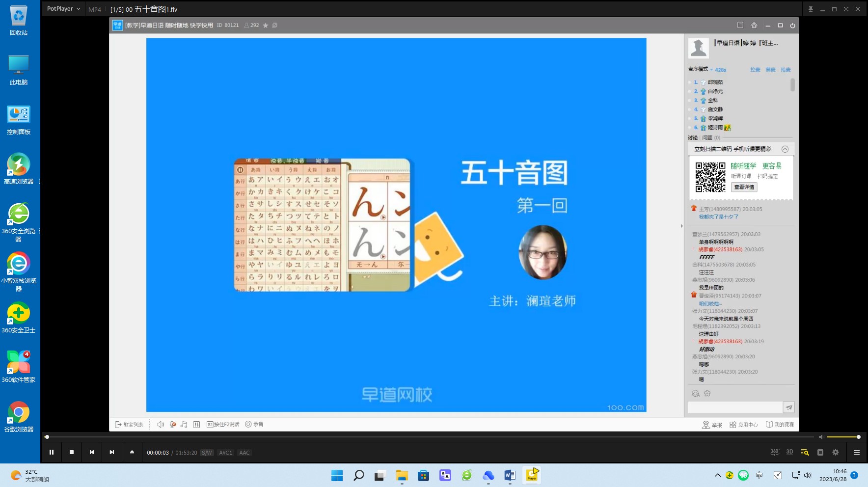
Task: Go back to the previous file
Action: click(x=92, y=452)
